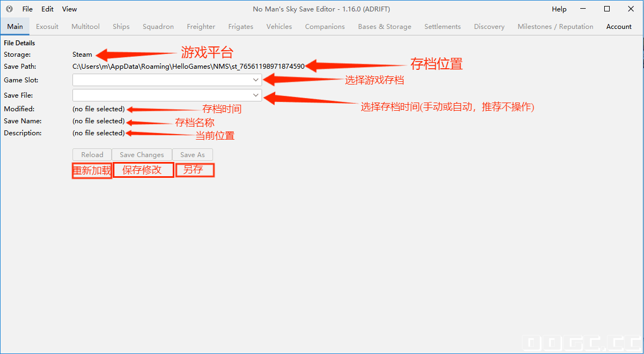Switch to the Discovery tab
644x354 pixels.
pos(489,27)
